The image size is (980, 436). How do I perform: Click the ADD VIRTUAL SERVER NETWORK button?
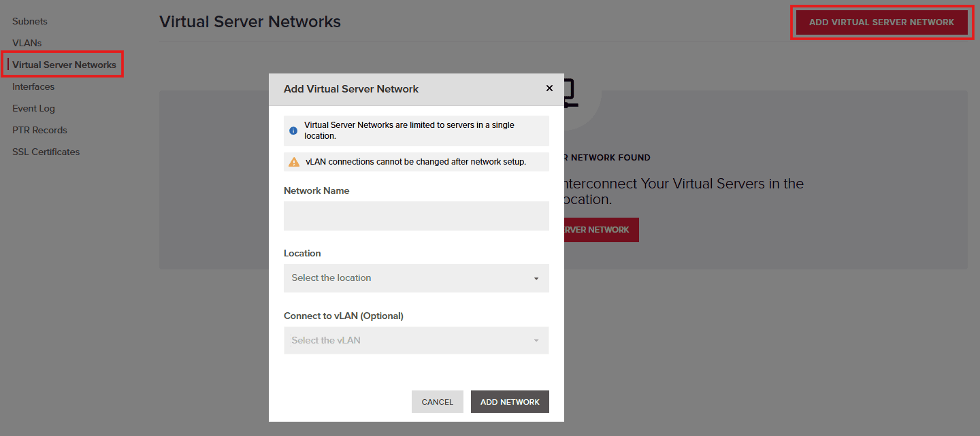[881, 22]
